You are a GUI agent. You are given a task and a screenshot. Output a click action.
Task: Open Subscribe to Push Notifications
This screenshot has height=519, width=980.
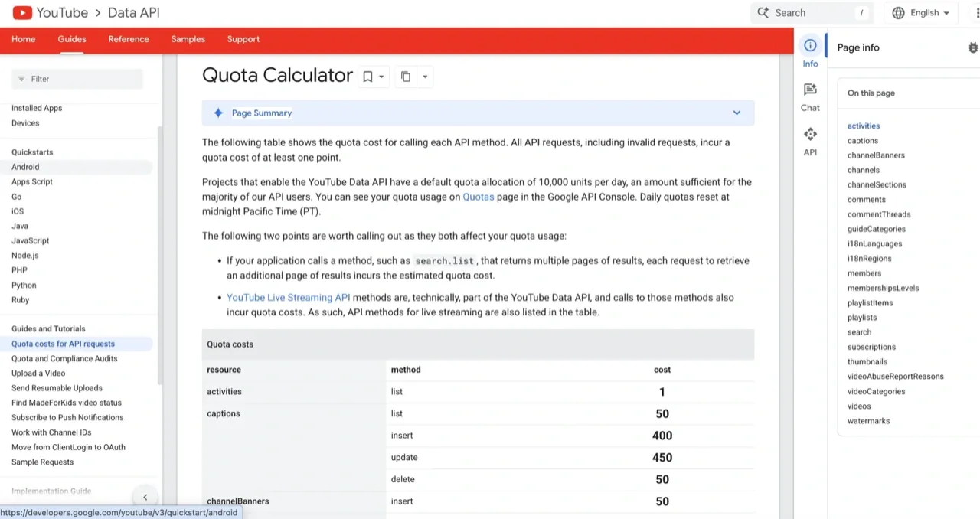tap(67, 417)
